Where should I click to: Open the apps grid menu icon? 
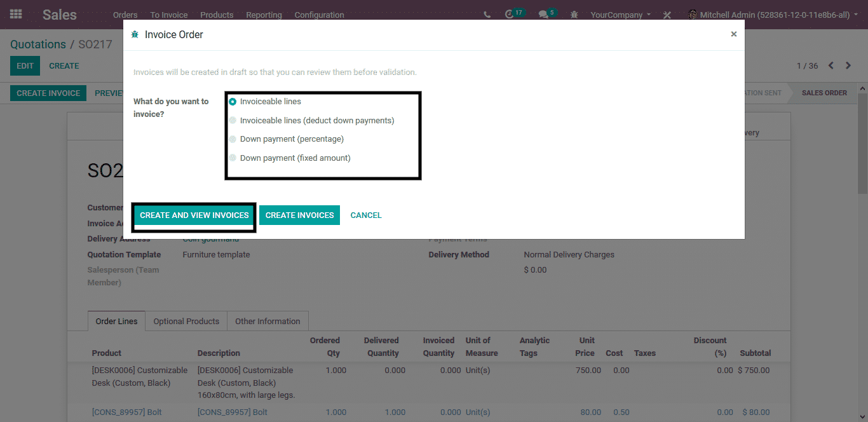pos(16,14)
